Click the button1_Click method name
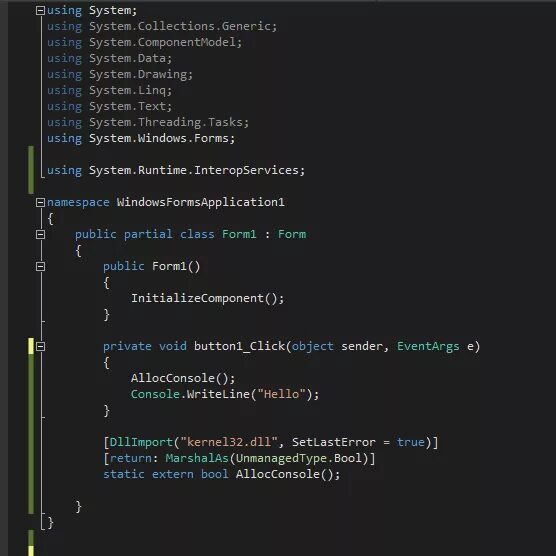 click(239, 346)
